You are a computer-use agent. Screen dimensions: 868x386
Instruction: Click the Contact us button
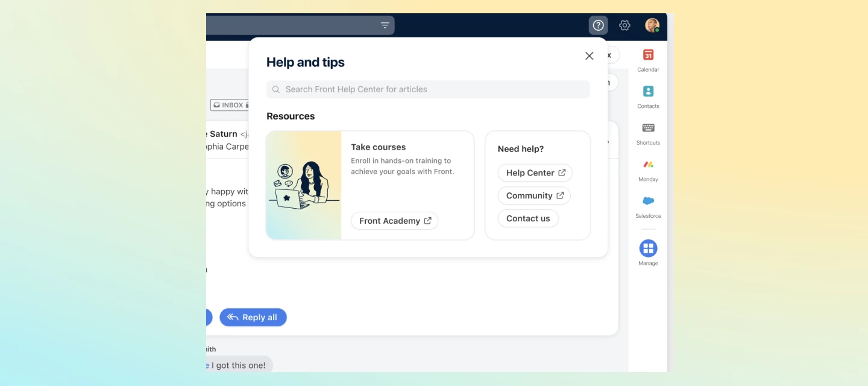pos(528,218)
